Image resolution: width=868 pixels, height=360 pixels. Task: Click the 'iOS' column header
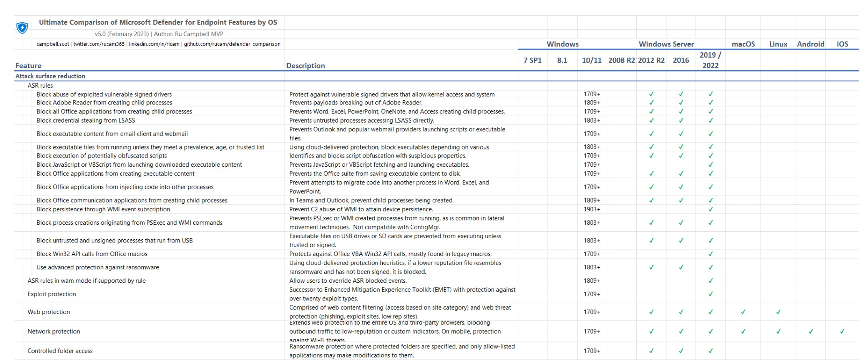pos(842,44)
